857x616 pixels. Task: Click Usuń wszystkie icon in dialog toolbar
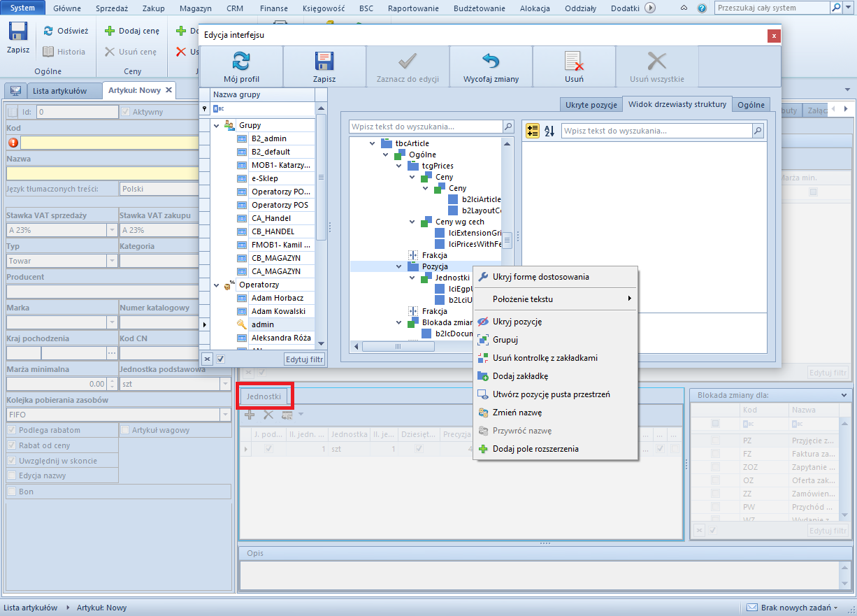click(x=657, y=62)
